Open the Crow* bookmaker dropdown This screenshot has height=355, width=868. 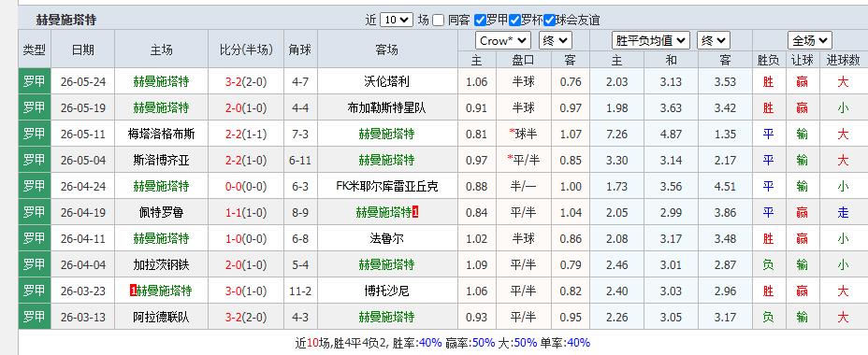[502, 40]
